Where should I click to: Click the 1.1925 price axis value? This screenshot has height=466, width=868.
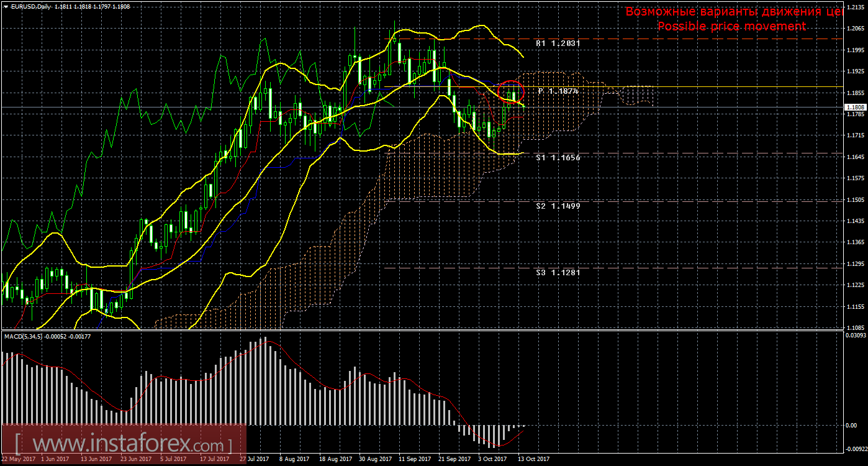click(856, 71)
